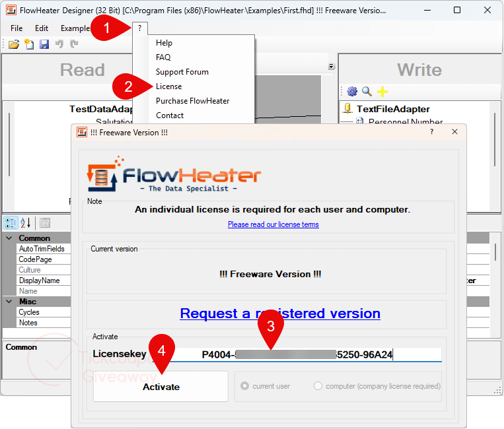The width and height of the screenshot is (504, 429).
Task: Select the TextFileAdapter icon on Write side
Action: 347,108
